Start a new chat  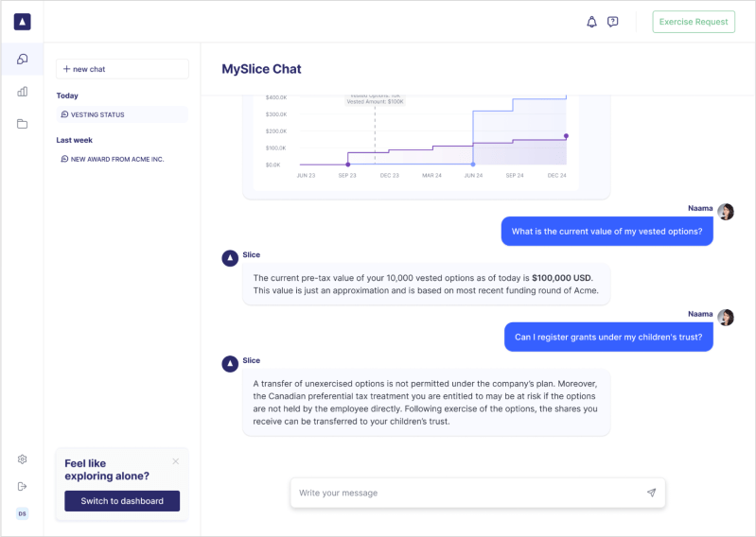(122, 69)
